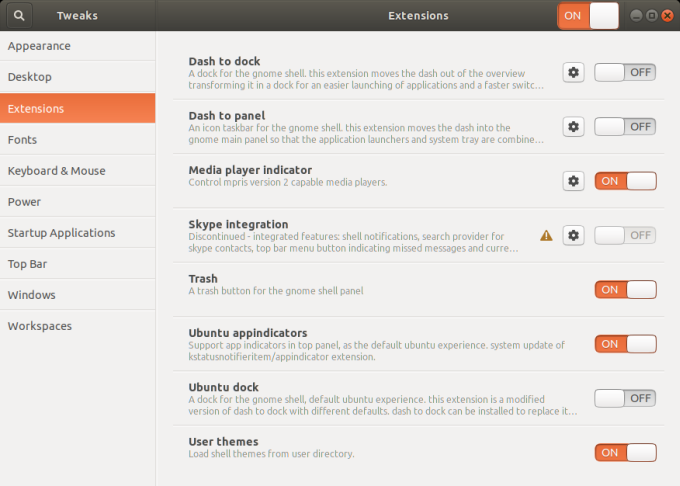The image size is (680, 486).
Task: Maximize the Tweaks window
Action: [x=651, y=16]
